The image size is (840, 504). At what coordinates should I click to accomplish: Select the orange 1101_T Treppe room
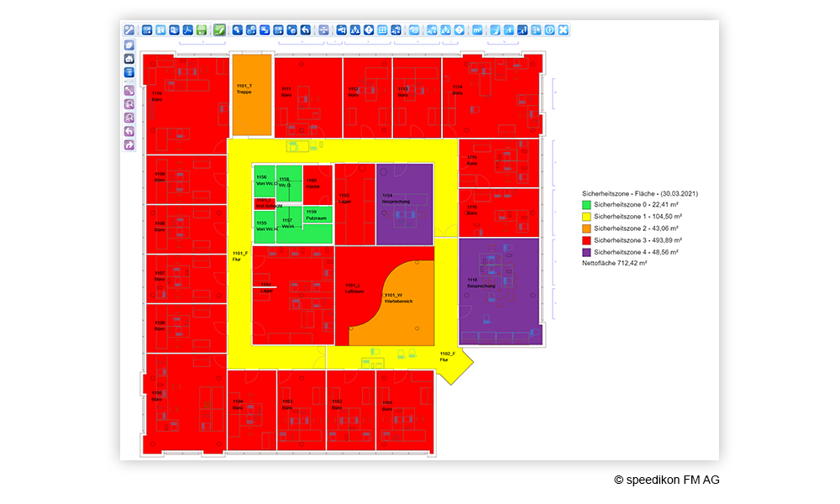coord(252,95)
